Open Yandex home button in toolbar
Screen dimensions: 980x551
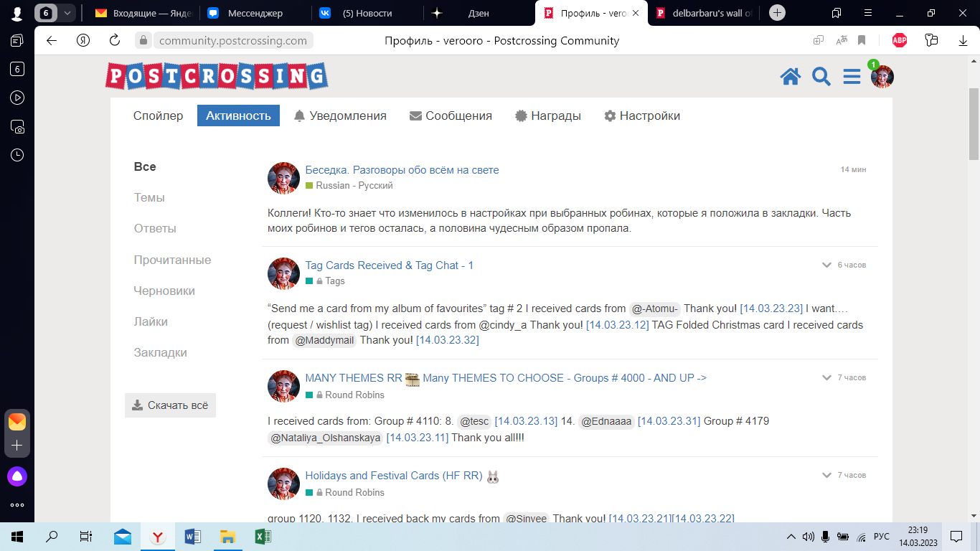[83, 40]
